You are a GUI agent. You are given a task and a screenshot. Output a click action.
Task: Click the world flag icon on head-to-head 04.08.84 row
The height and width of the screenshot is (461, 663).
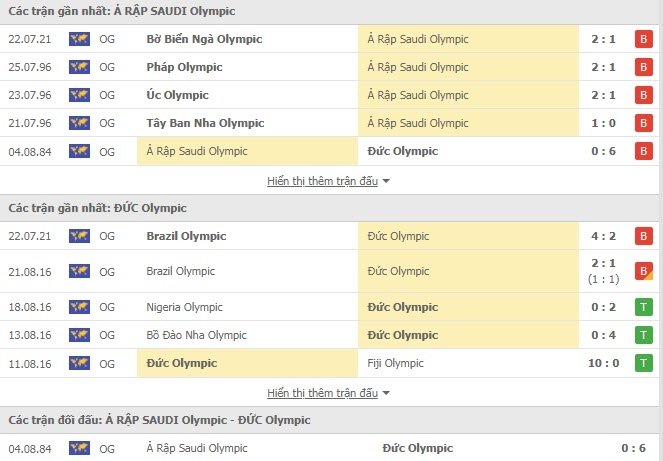tap(79, 448)
